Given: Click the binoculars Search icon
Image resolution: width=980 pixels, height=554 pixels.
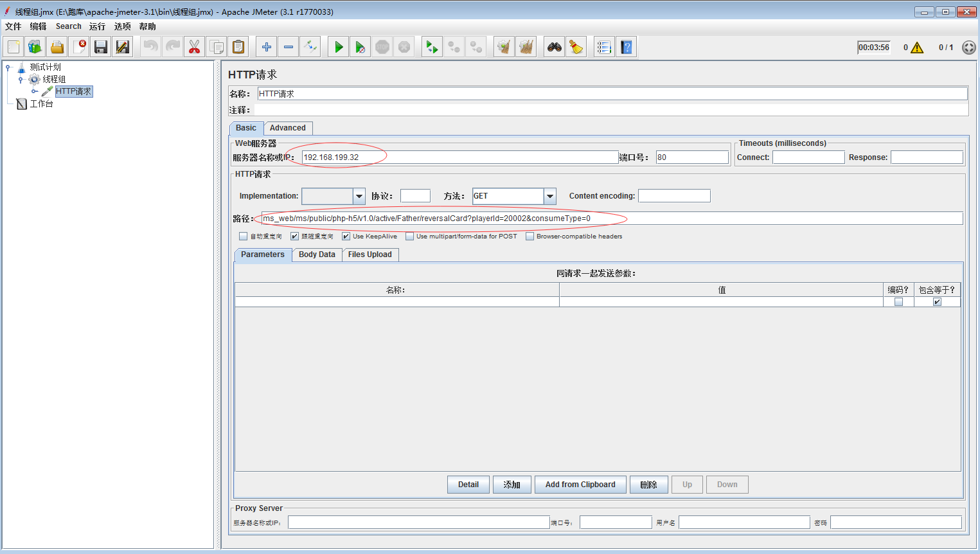Looking at the screenshot, I should click(554, 47).
